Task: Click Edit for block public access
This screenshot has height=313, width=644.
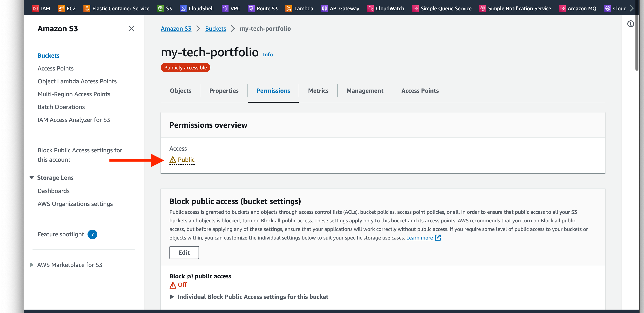Action: (184, 252)
